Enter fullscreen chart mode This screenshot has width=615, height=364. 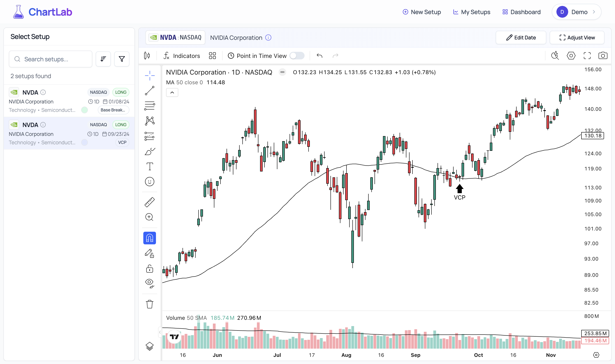tap(587, 56)
